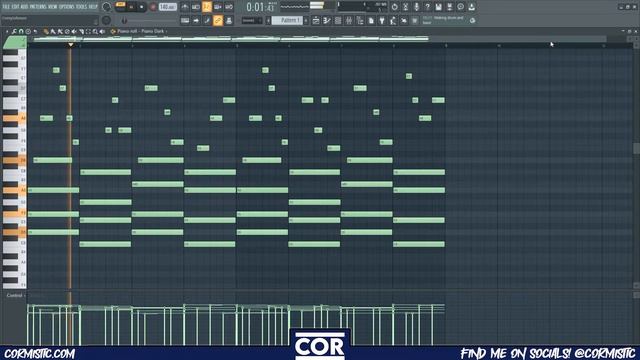
Task: Toggle overdub blend recording button
Action: point(218,7)
